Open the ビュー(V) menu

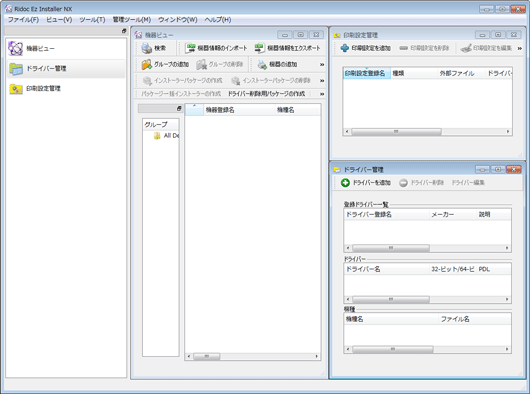[59, 20]
